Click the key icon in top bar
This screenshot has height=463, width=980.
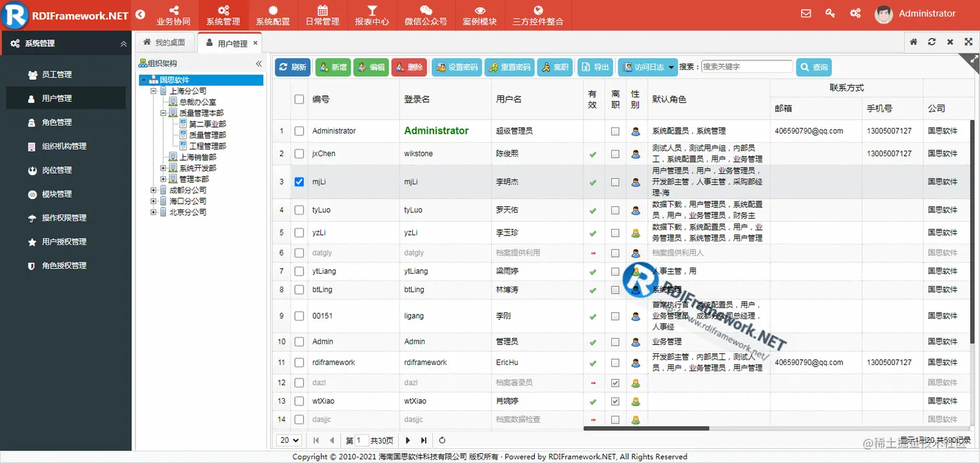pos(830,13)
